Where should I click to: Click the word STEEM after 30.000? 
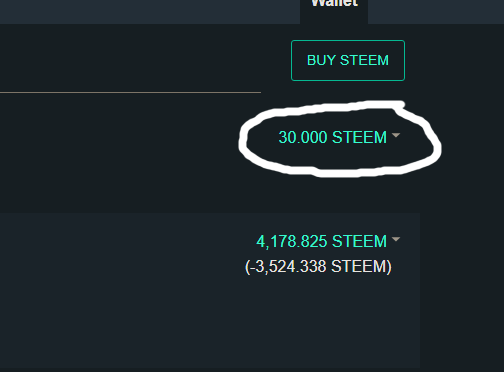(359, 137)
